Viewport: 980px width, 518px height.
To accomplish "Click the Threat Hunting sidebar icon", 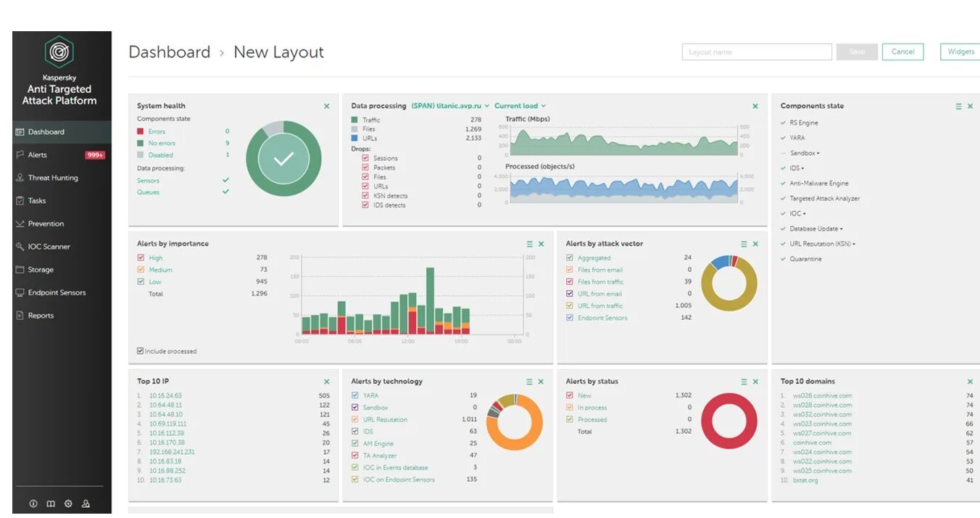I will [20, 178].
